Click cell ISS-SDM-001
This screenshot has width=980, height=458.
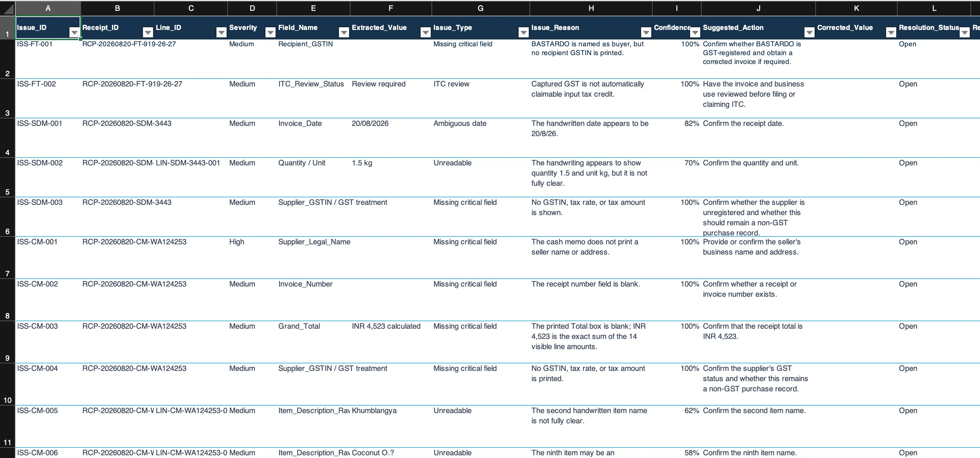click(48, 138)
